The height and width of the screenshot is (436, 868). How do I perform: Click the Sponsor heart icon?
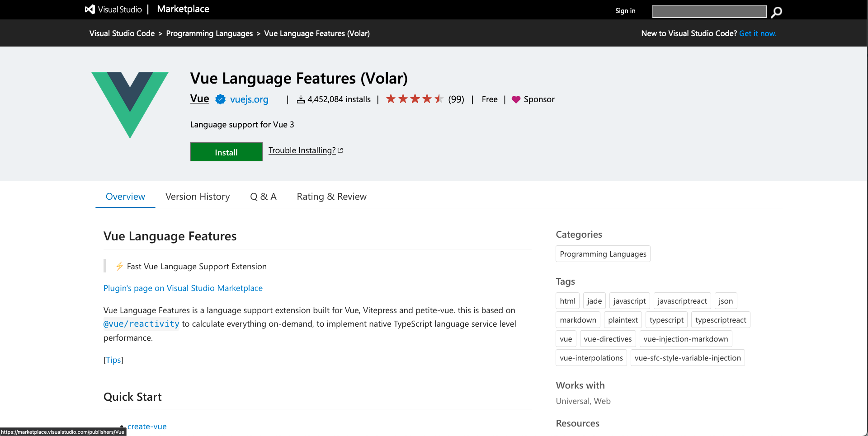click(x=516, y=99)
